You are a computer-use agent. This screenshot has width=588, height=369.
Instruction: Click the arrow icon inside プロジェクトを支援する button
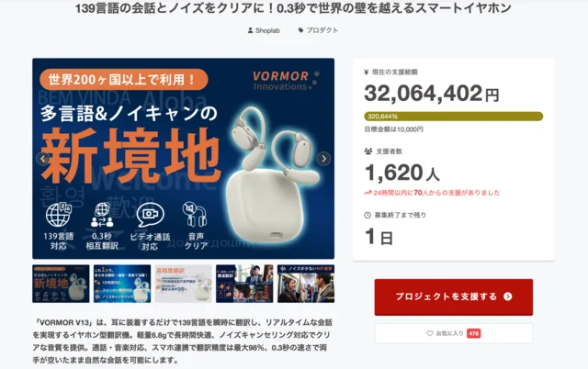508,296
